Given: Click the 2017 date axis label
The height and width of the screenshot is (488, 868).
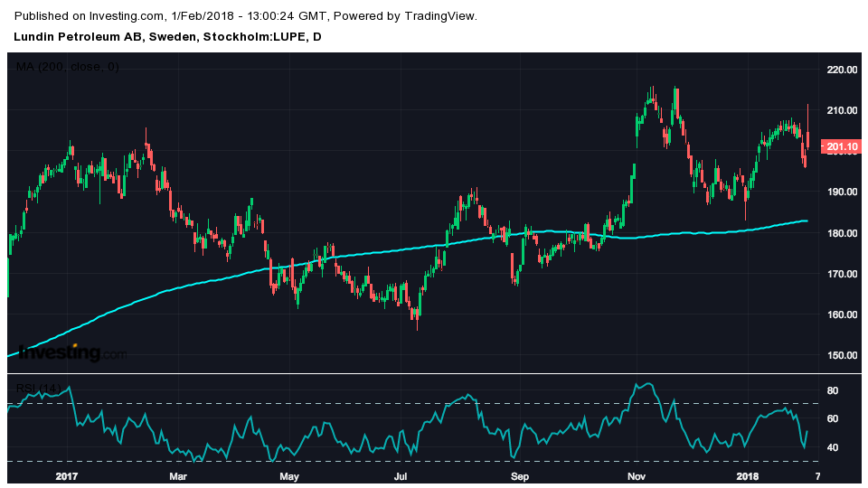Looking at the screenshot, I should tap(67, 476).
